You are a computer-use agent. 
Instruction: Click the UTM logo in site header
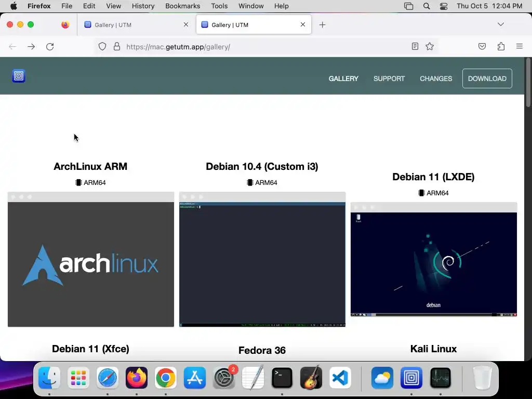[x=19, y=76]
